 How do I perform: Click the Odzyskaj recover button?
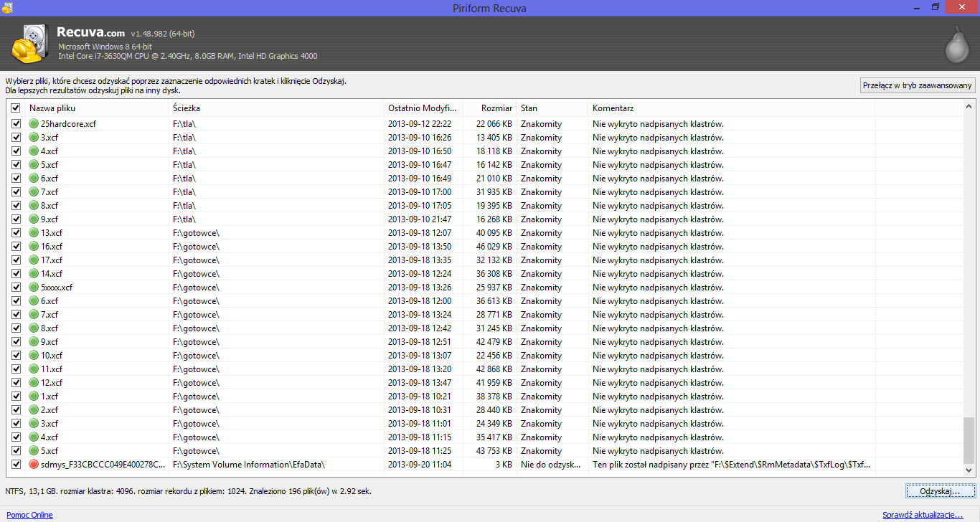940,491
